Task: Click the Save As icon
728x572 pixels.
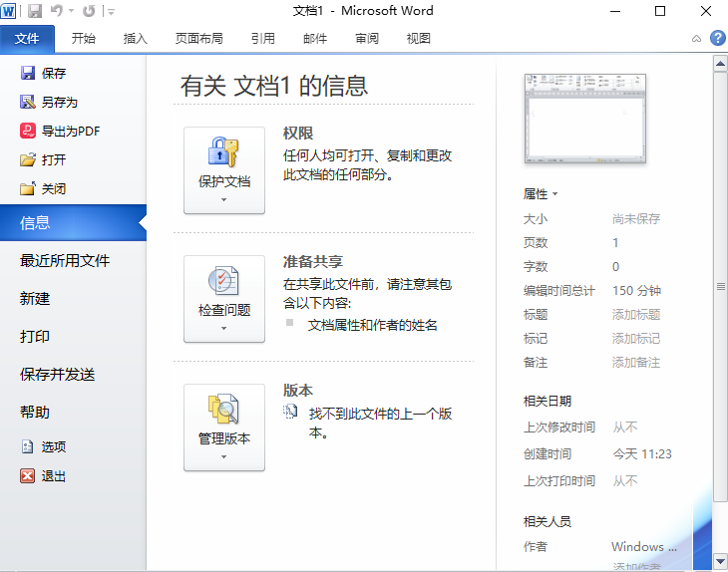Action: click(x=28, y=102)
